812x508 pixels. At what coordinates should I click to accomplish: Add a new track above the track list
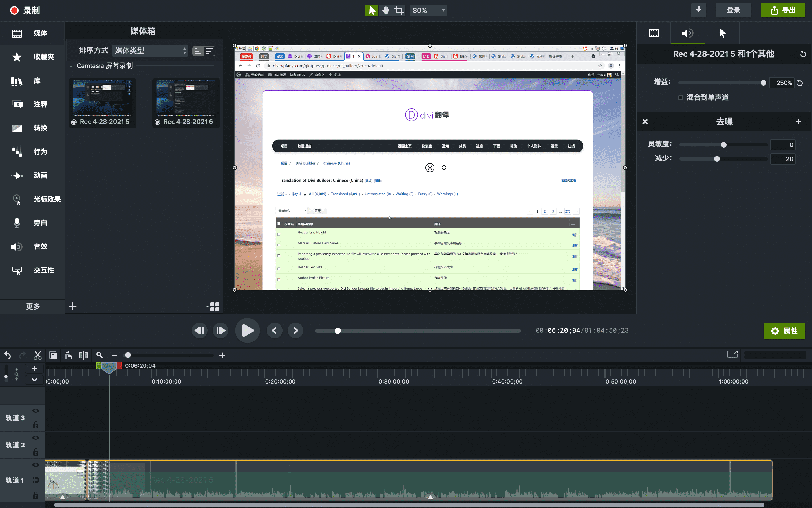tap(34, 369)
